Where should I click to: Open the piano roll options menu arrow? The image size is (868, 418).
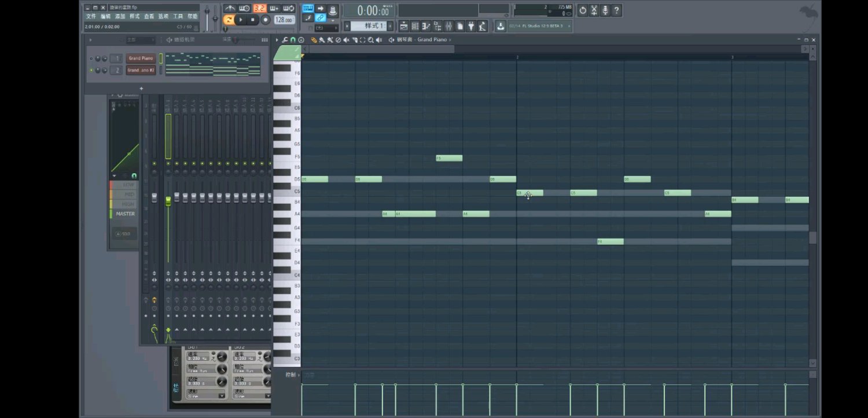pos(277,40)
